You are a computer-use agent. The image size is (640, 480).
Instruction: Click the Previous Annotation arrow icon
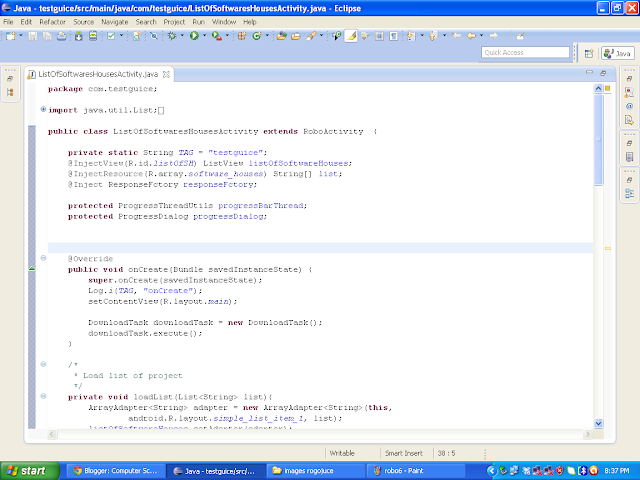pos(433,36)
